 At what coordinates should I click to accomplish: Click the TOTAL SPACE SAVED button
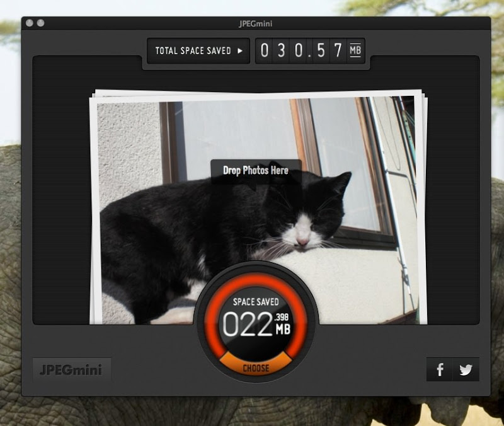tap(198, 51)
